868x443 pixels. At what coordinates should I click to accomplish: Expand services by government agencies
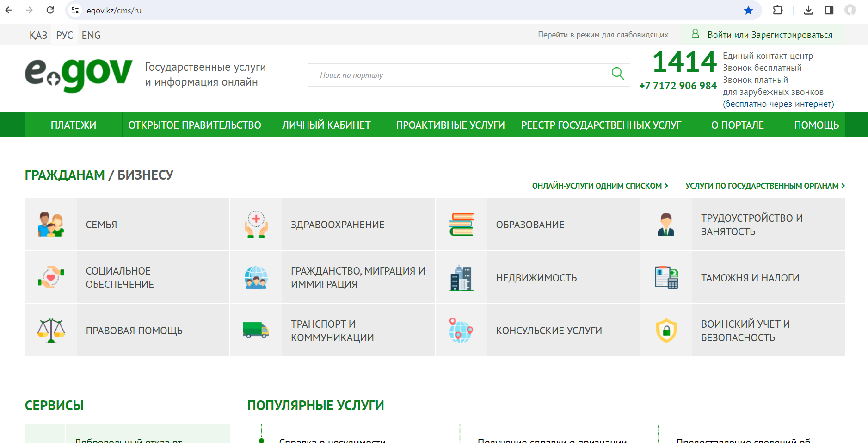point(764,186)
